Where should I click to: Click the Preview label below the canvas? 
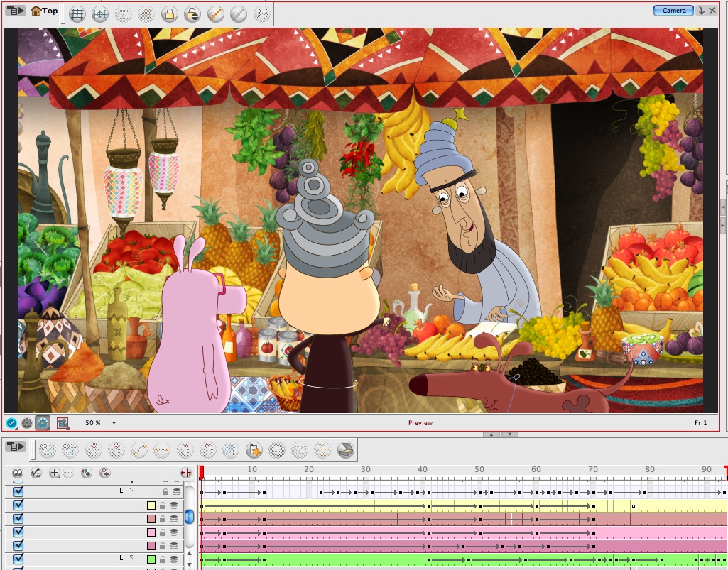point(420,423)
